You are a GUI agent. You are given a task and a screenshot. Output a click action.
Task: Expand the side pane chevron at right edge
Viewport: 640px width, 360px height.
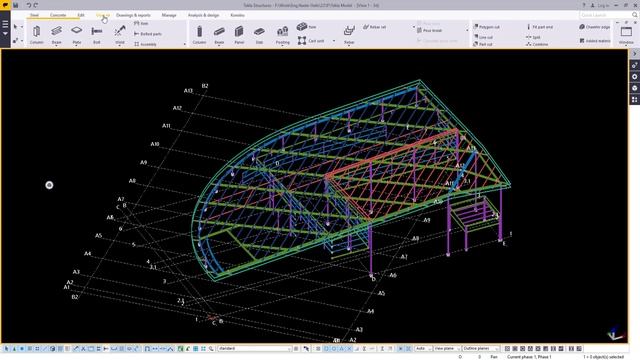click(634, 53)
